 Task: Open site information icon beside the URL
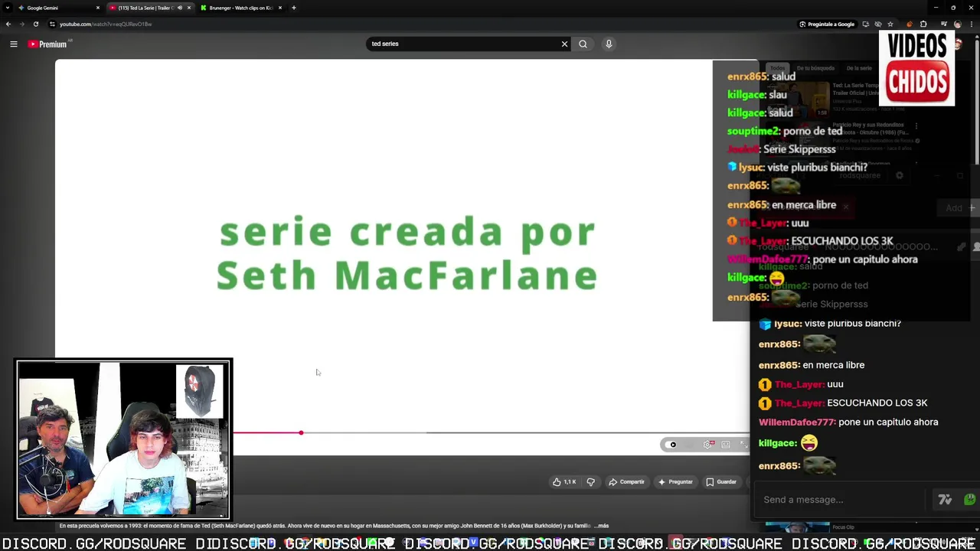[x=52, y=24]
